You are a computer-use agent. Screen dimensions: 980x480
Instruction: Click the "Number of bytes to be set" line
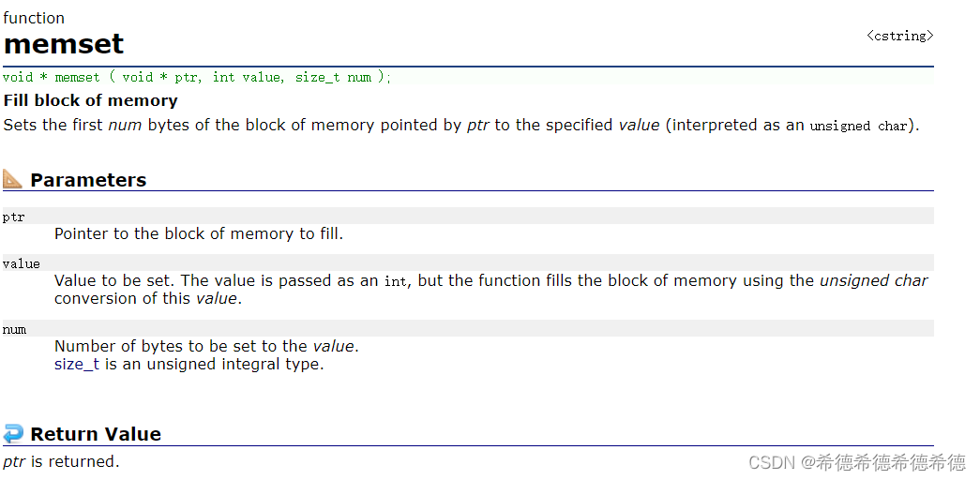(207, 346)
